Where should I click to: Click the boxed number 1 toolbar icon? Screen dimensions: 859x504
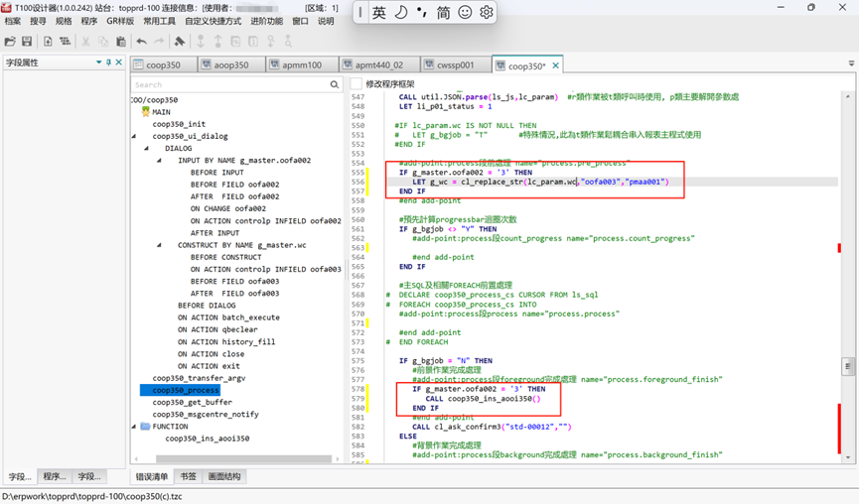tap(253, 41)
